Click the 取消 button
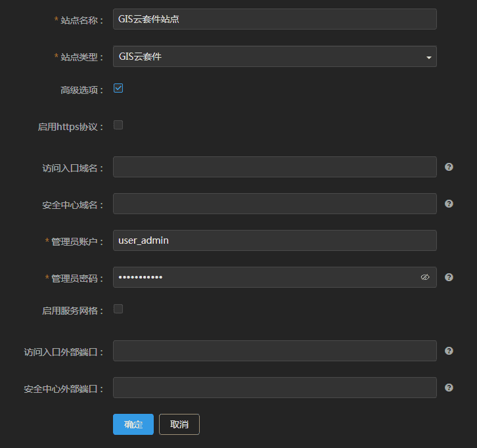Image resolution: width=477 pixels, height=448 pixels. [x=179, y=424]
